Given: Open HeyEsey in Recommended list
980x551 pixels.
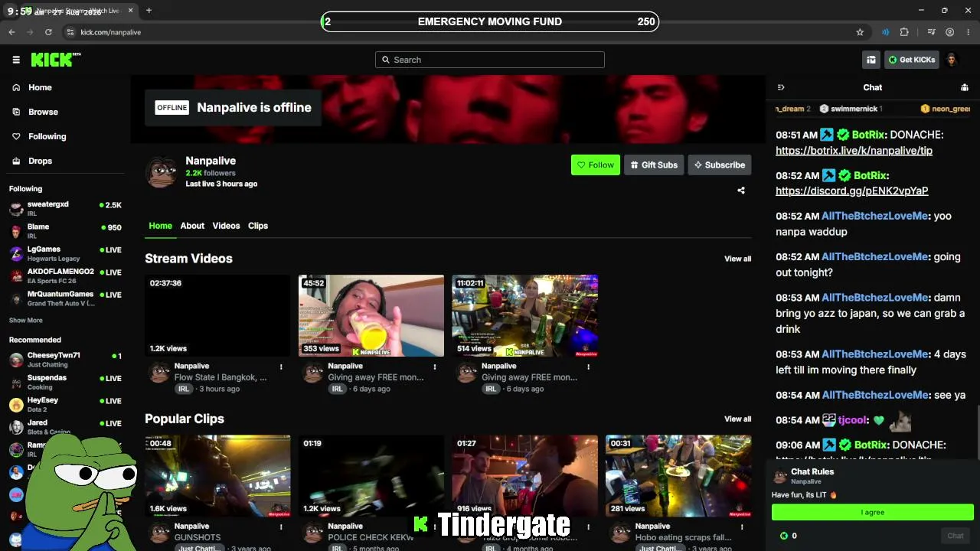Looking at the screenshot, I should [x=65, y=404].
